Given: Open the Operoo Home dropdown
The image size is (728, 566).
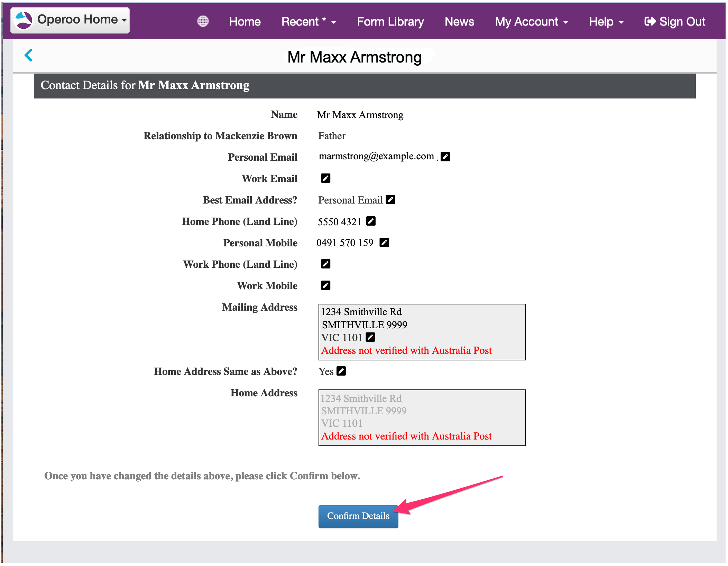Looking at the screenshot, I should (70, 20).
